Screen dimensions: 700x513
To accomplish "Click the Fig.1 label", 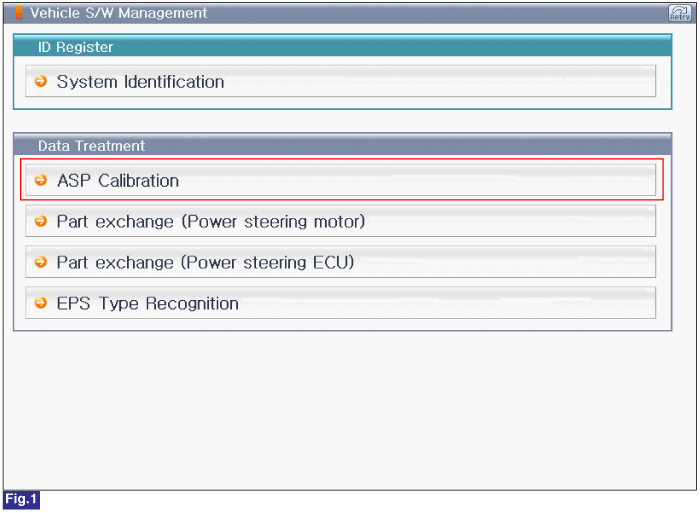I will tap(21, 500).
